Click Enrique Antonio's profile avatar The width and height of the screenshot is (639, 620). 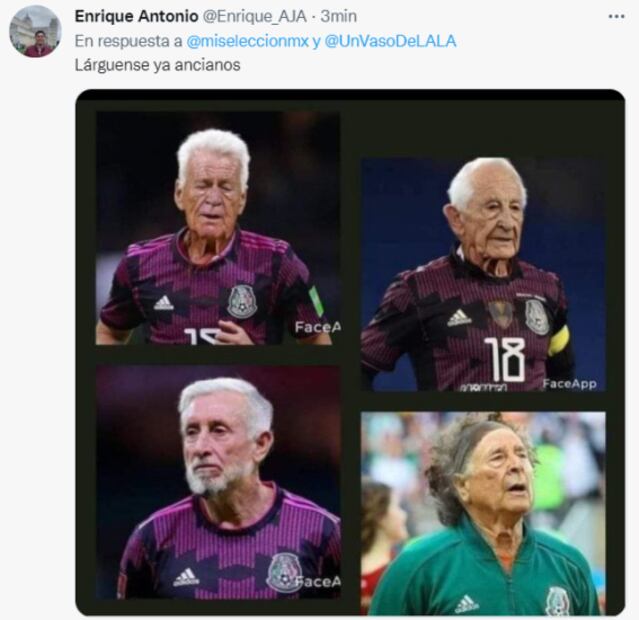pyautogui.click(x=35, y=31)
